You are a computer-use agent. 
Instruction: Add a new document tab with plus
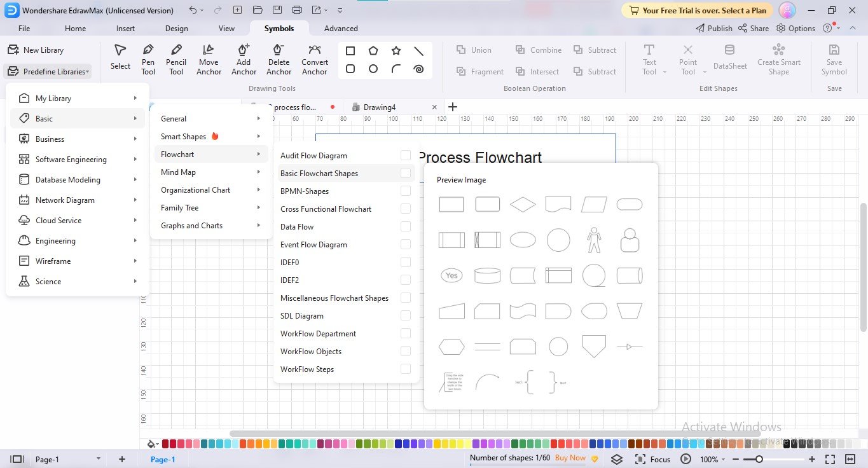[x=453, y=107]
